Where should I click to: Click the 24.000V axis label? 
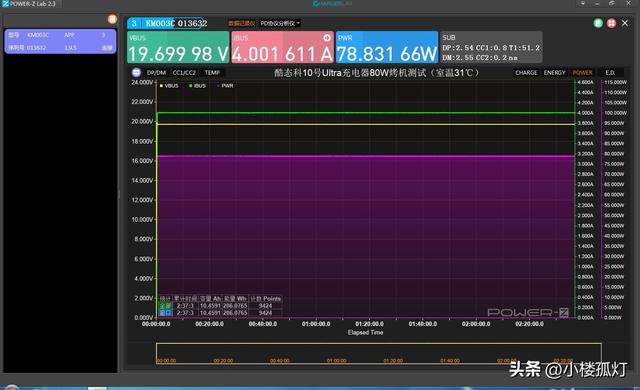[x=142, y=82]
